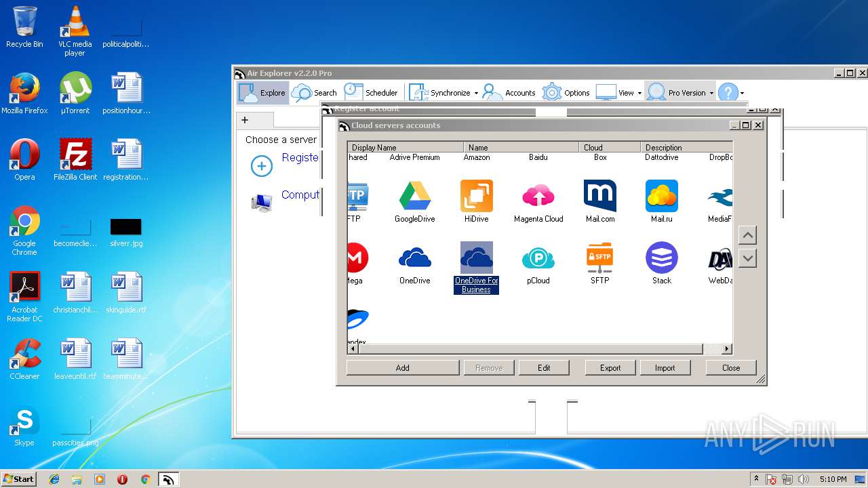
Task: Open Google Chrome desktop icon
Action: (24, 230)
